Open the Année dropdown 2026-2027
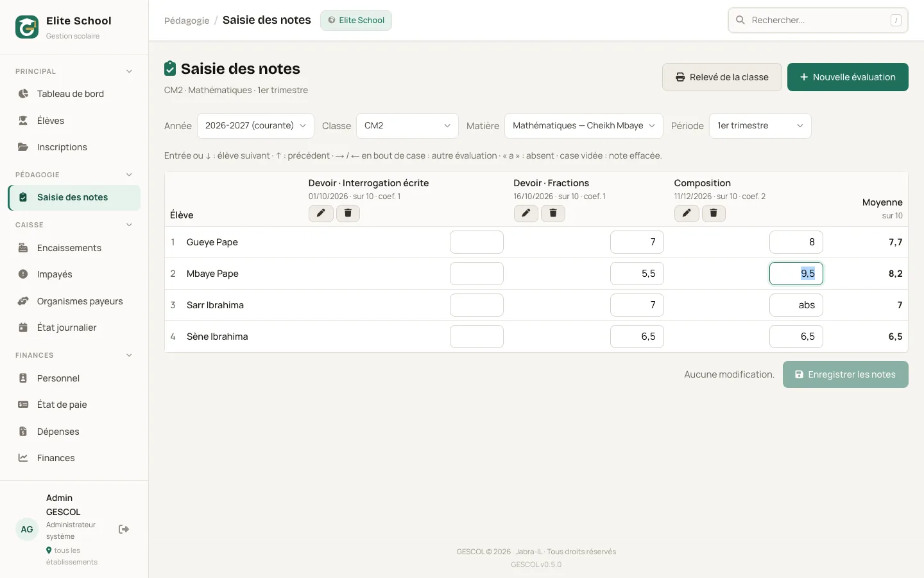Screen dimensions: 924x578 (x=255, y=126)
